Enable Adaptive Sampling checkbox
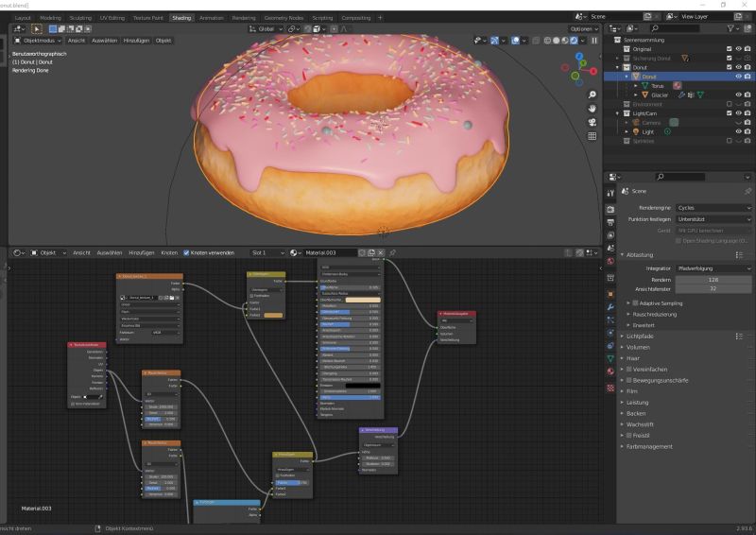Image resolution: width=756 pixels, height=535 pixels. [635, 303]
